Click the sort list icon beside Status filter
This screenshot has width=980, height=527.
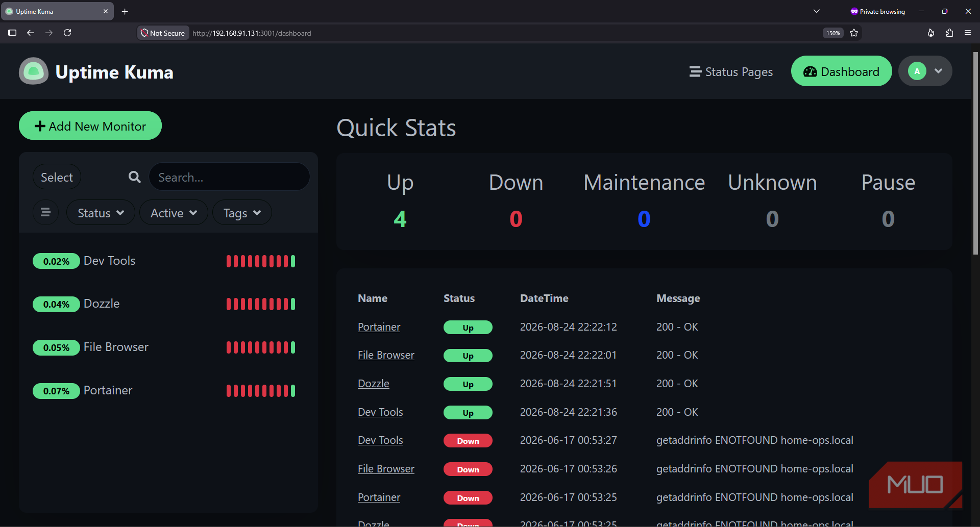click(x=45, y=212)
